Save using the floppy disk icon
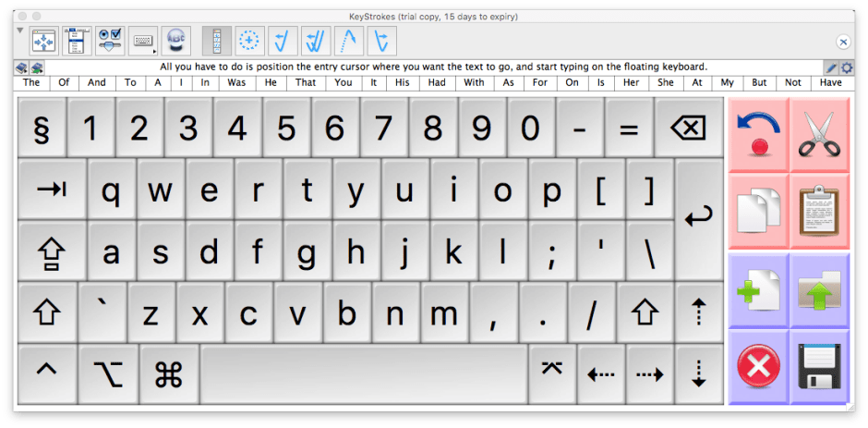The height and width of the screenshot is (428, 868). pos(819,367)
